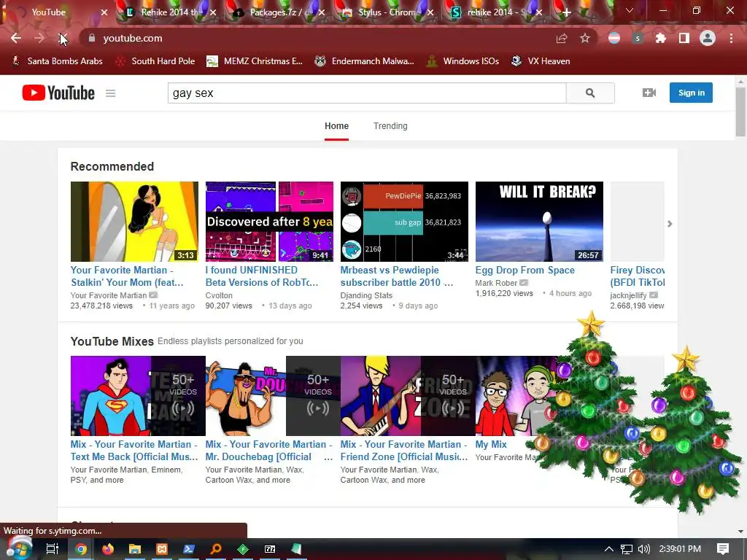The image size is (747, 560).
Task: Open the Santa Bombs Arabs bookmark
Action: [x=57, y=61]
